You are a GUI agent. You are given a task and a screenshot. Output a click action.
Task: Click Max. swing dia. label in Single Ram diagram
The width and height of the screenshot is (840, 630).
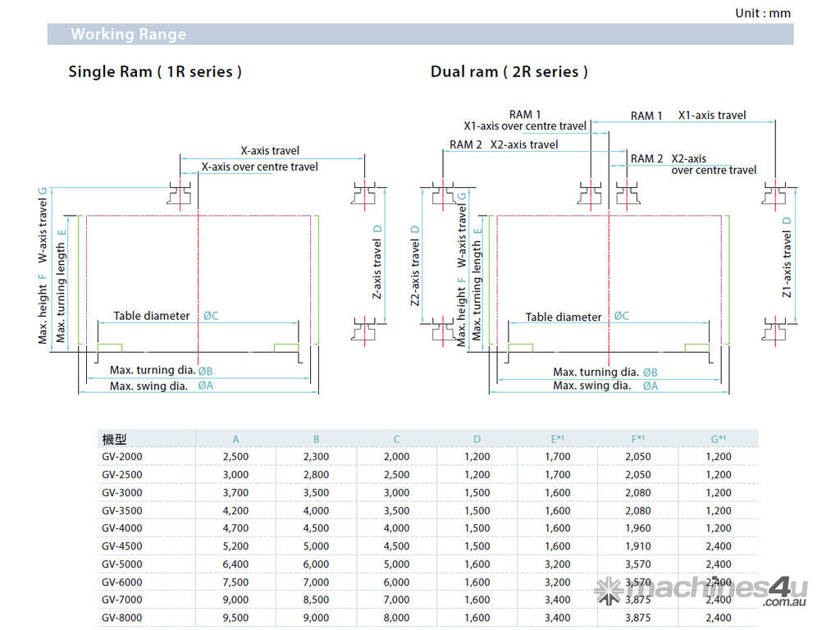coord(148,386)
